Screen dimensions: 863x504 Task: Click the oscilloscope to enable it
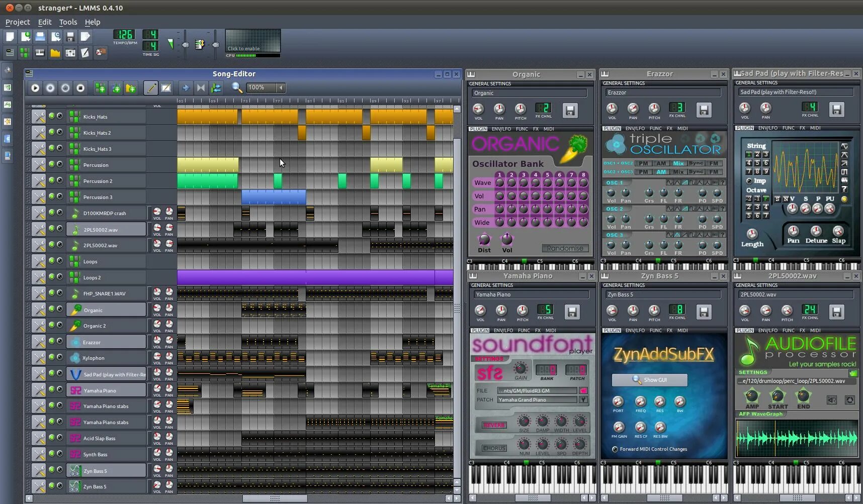point(253,41)
